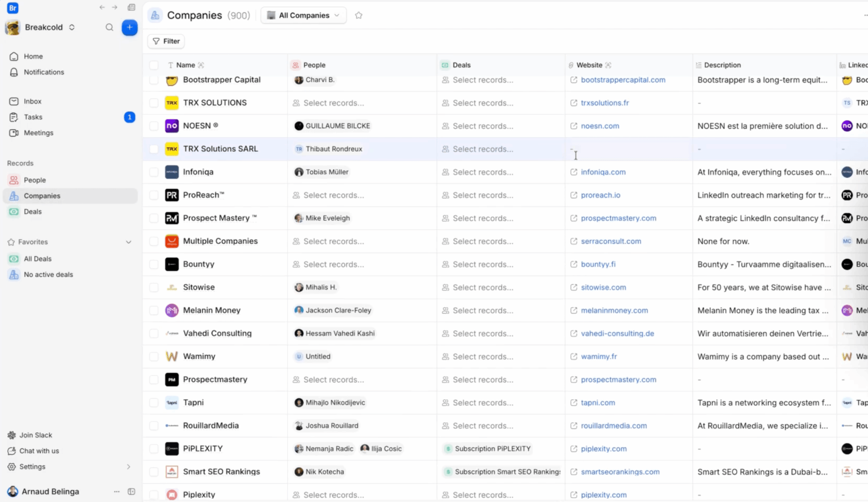
Task: Open the No active deals favorite
Action: coord(70,275)
